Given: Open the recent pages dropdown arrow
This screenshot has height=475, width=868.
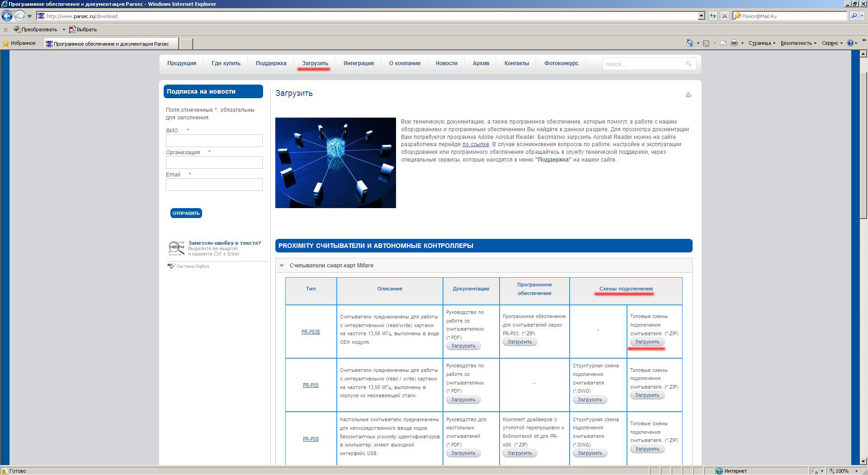Looking at the screenshot, I should (x=30, y=16).
